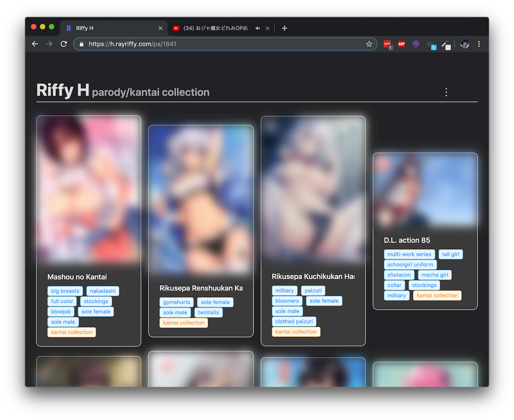Select the mecha girl tag
Image resolution: width=514 pixels, height=420 pixels.
[435, 275]
